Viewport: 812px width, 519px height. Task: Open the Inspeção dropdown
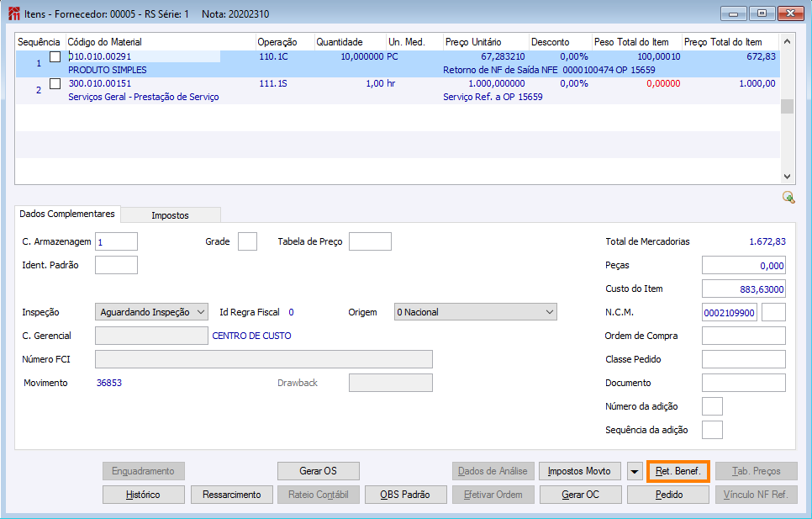coord(152,312)
